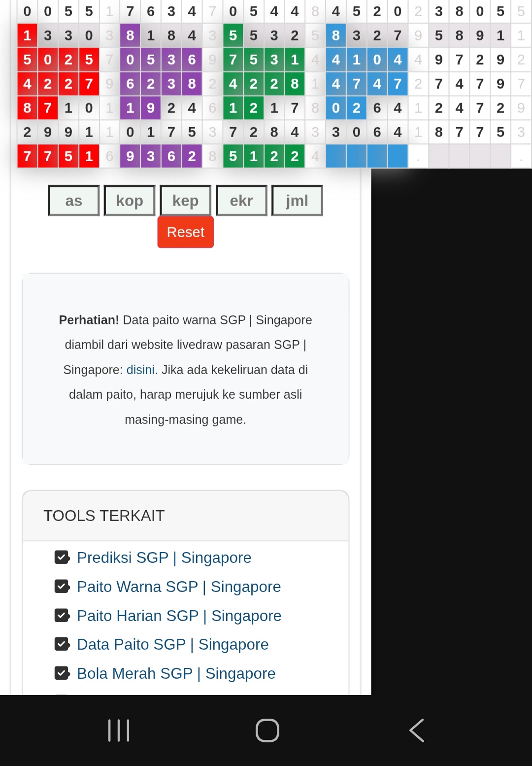The height and width of the screenshot is (766, 532).
Task: Click checkmark icon beside Data Paito SGP
Action: [x=62, y=644]
